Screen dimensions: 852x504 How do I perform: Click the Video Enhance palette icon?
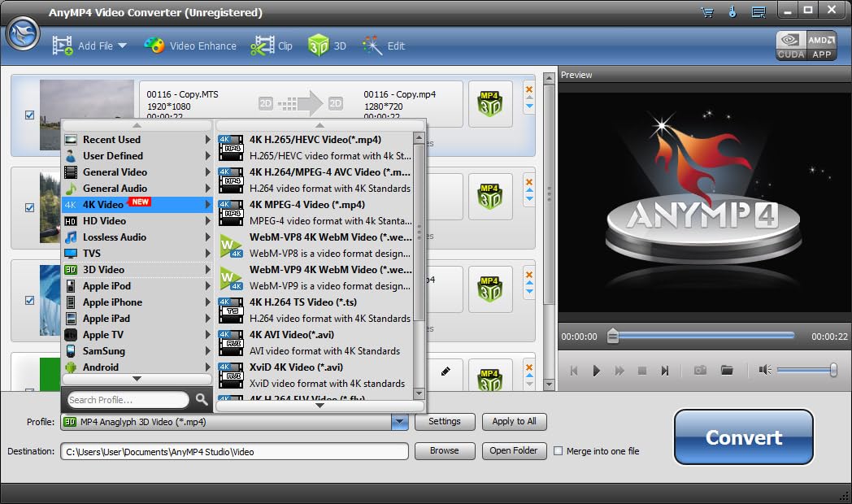154,46
